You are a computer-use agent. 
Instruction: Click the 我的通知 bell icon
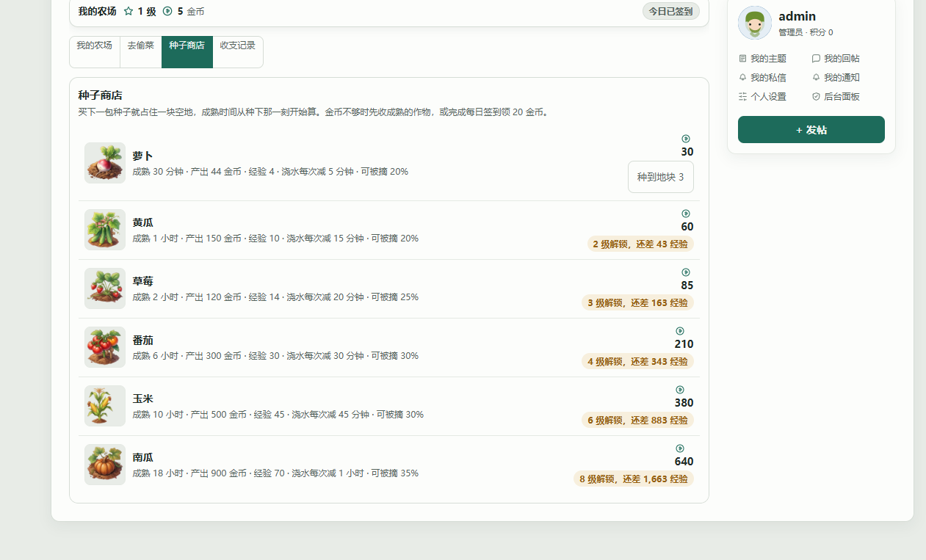click(x=816, y=77)
